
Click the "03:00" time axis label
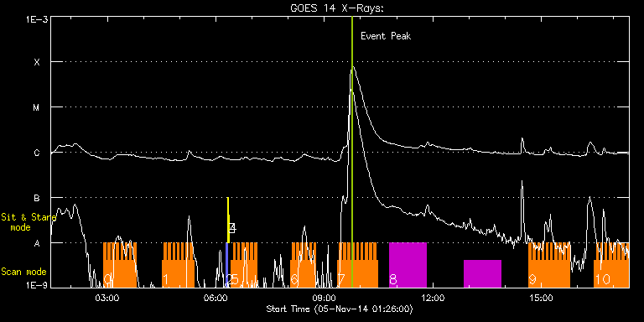pyautogui.click(x=107, y=298)
